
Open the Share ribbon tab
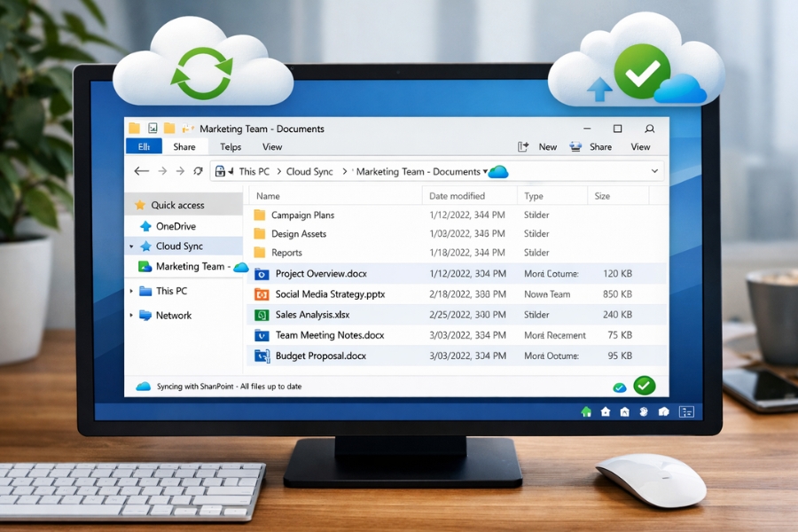[184, 146]
